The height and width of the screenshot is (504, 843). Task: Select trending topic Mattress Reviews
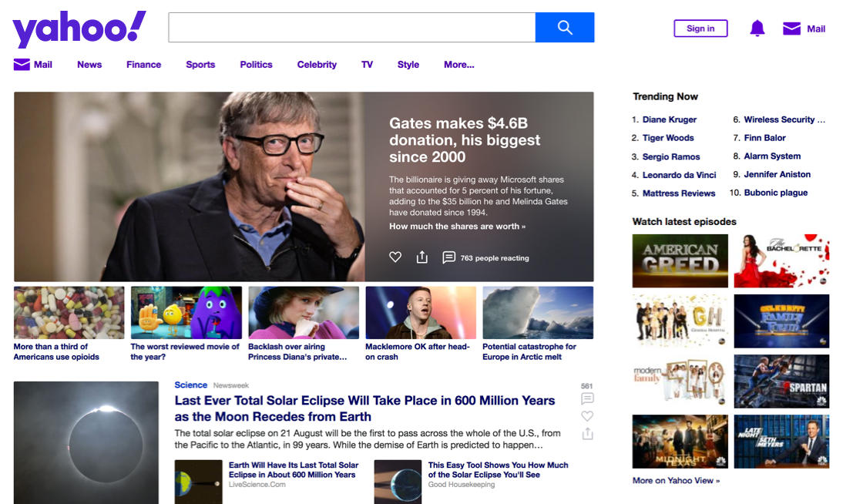click(x=679, y=193)
